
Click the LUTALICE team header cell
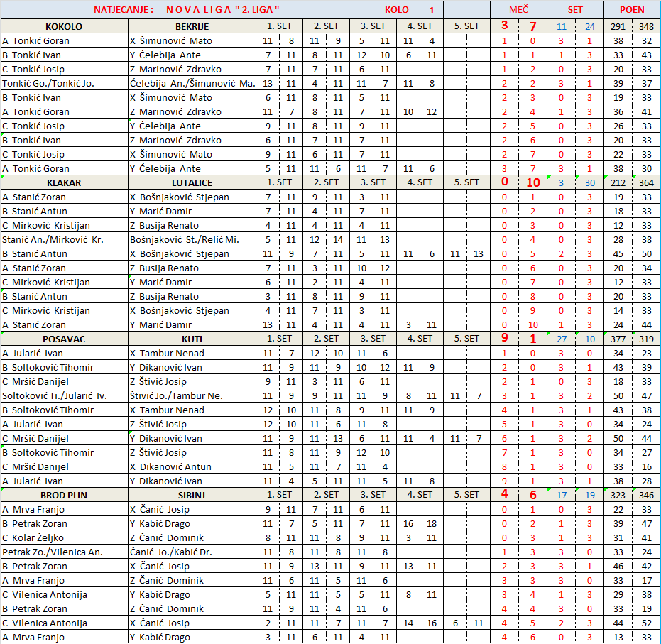(x=192, y=182)
